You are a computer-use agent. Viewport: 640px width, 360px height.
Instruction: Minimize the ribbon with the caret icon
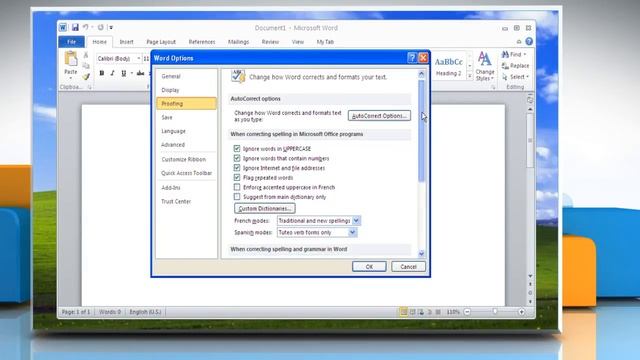tap(519, 42)
